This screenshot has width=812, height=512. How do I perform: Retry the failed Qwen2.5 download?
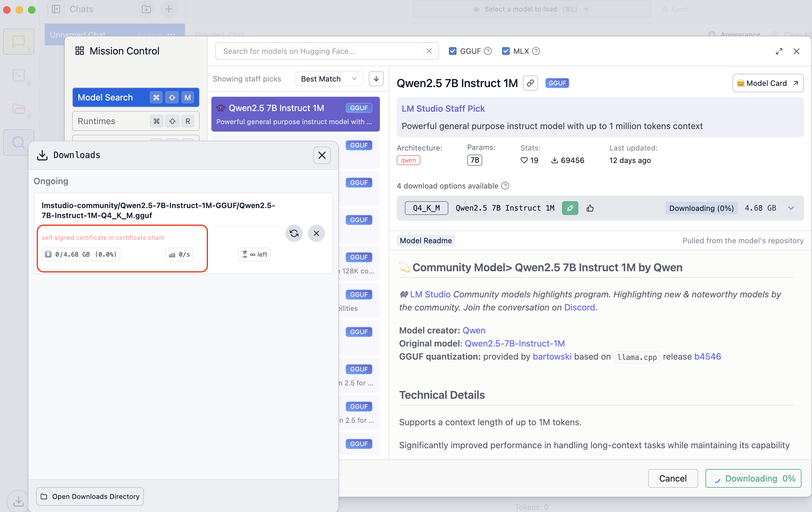(294, 233)
